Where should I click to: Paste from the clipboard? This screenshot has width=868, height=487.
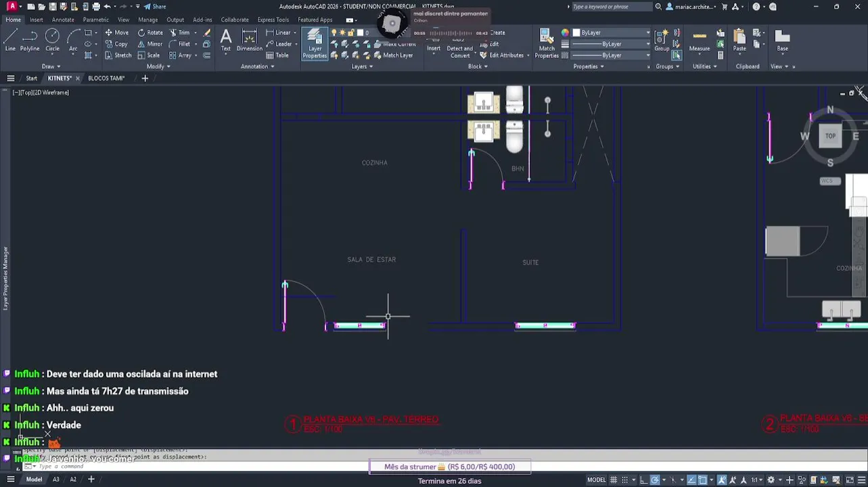click(739, 41)
